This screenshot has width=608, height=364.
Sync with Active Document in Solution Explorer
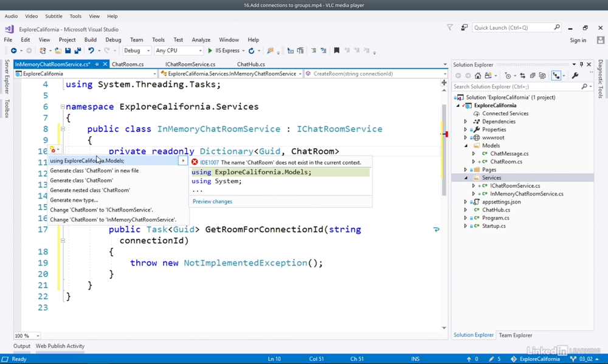(x=522, y=75)
